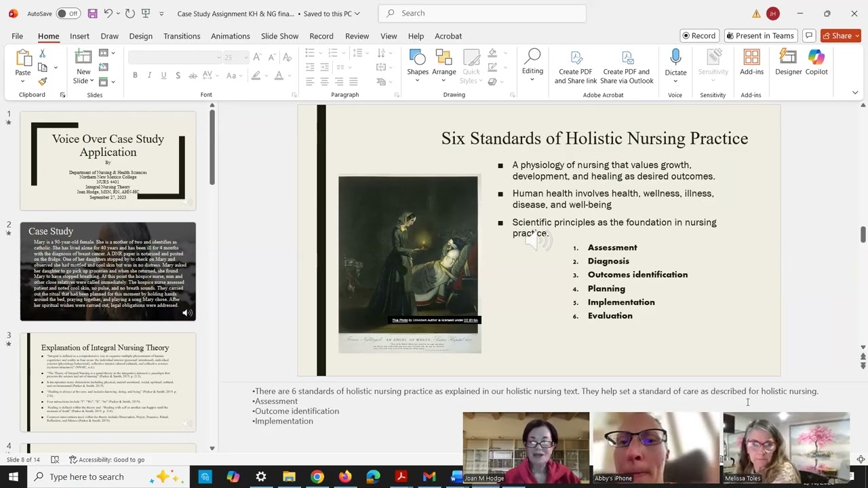Open the JH account button
Viewport: 868px width, 488px height.
coord(773,14)
